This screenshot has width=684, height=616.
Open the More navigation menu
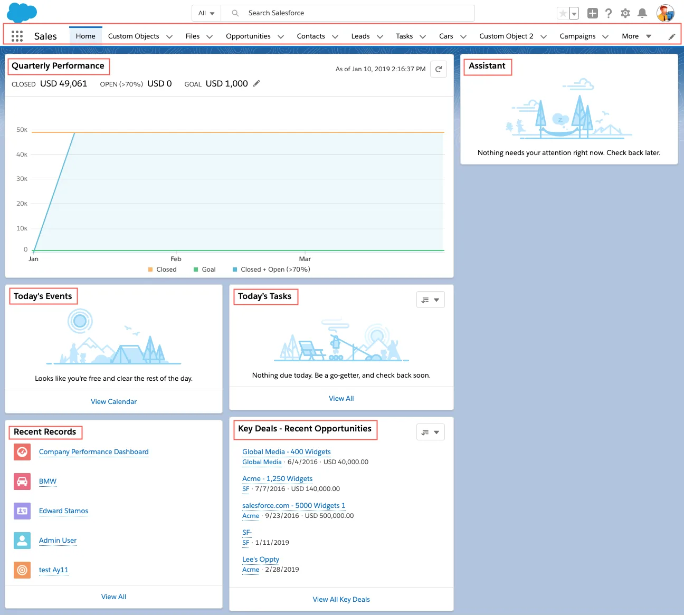pyautogui.click(x=636, y=36)
